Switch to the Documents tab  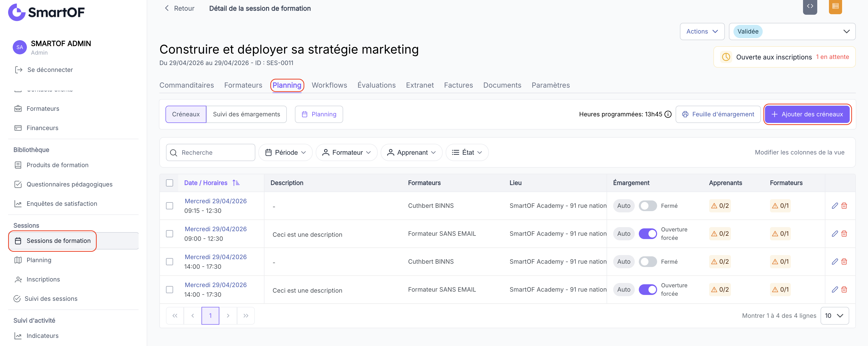pyautogui.click(x=502, y=85)
